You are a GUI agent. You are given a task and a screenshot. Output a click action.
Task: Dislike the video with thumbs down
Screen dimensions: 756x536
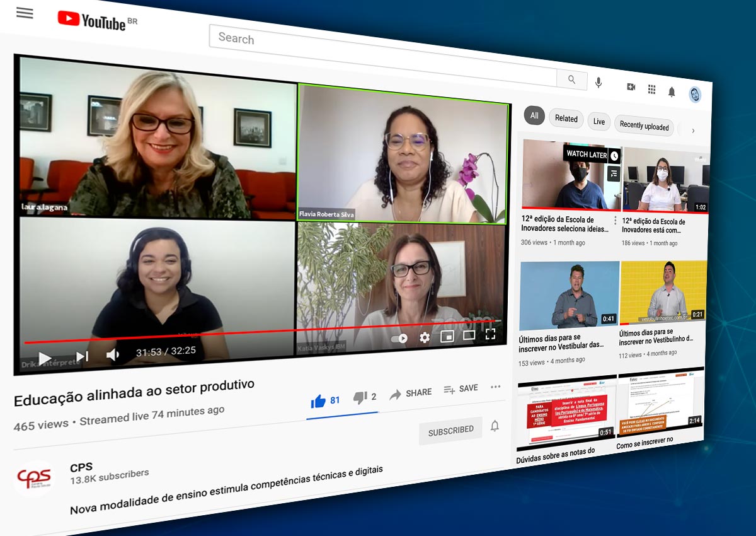click(x=360, y=397)
